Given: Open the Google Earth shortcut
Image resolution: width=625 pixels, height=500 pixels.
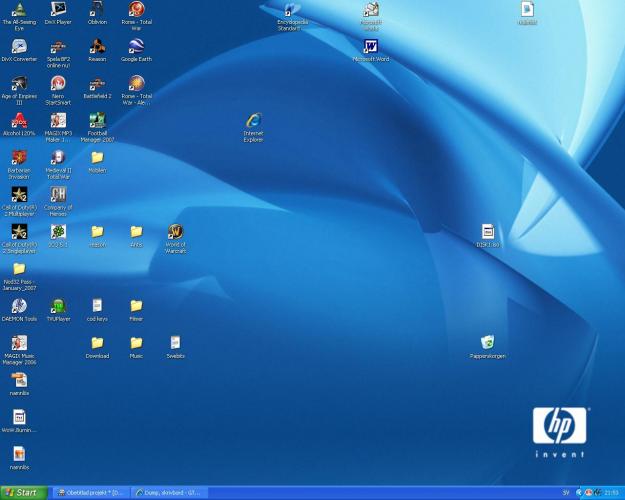Looking at the screenshot, I should click(x=136, y=47).
